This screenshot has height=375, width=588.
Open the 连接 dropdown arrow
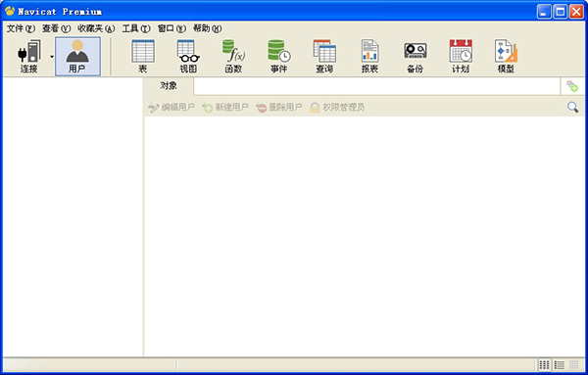tap(52, 57)
